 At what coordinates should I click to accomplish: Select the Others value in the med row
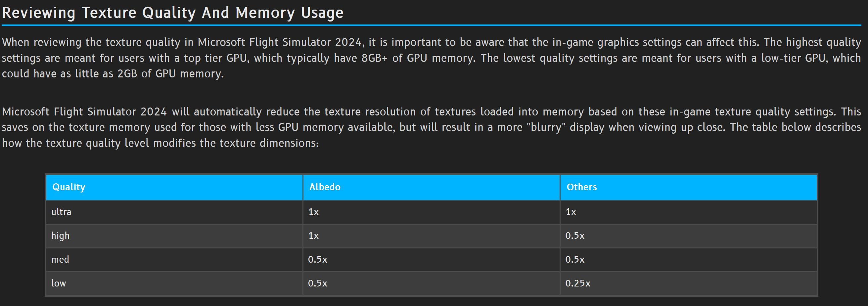click(x=574, y=259)
